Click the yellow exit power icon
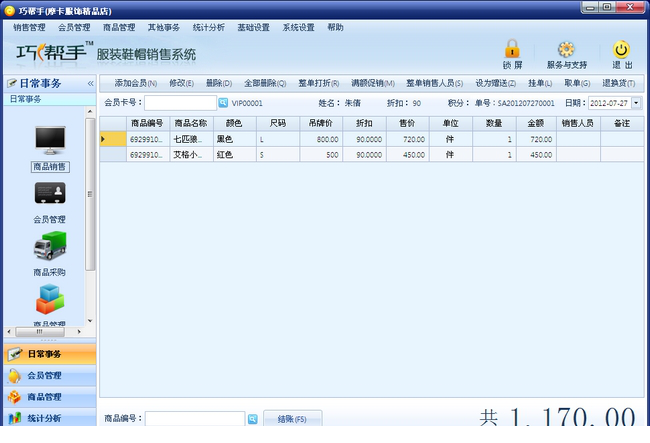Image resolution: width=650 pixels, height=443 pixels. click(x=621, y=49)
